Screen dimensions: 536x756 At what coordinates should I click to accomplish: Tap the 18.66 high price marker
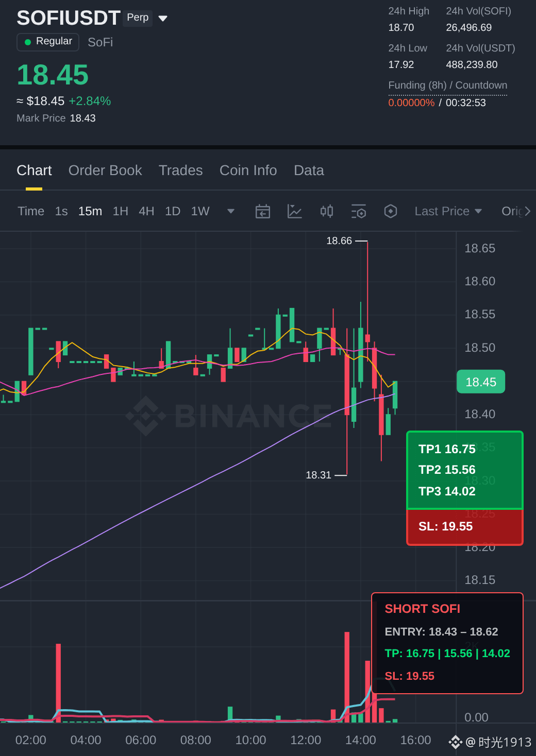pos(339,241)
